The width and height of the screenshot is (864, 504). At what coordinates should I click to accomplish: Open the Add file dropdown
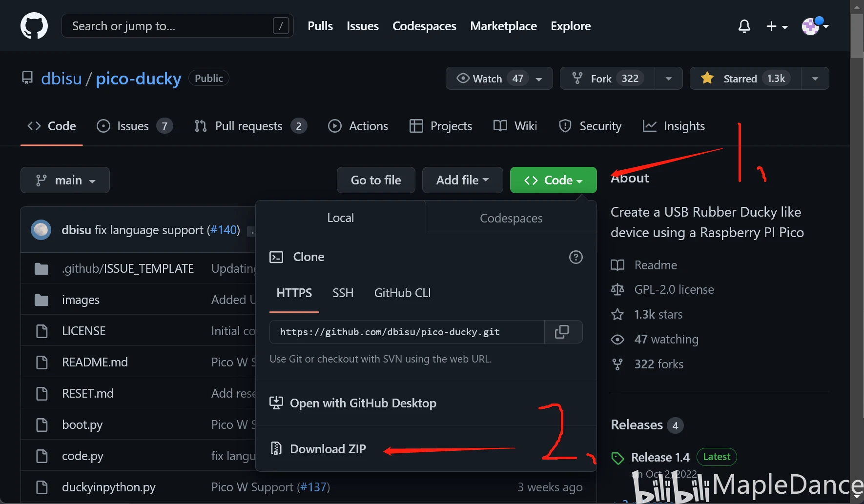click(462, 180)
